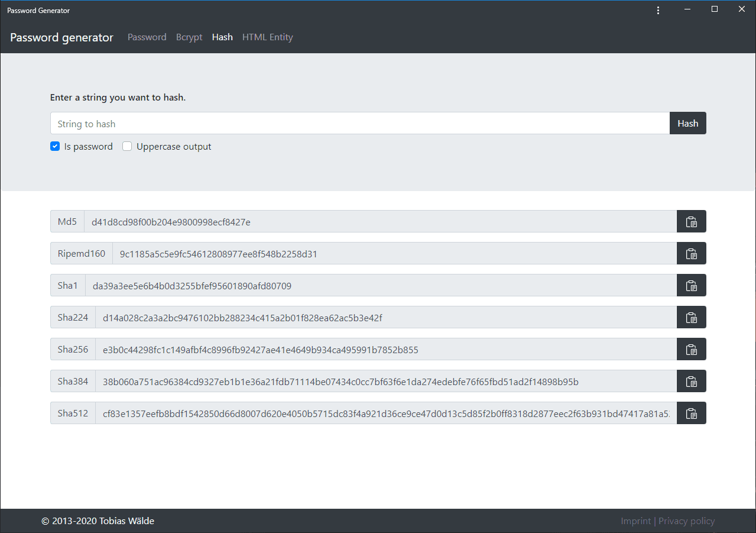Click the Sha384 label
Viewport: 756px width, 533px height.
pos(73,382)
